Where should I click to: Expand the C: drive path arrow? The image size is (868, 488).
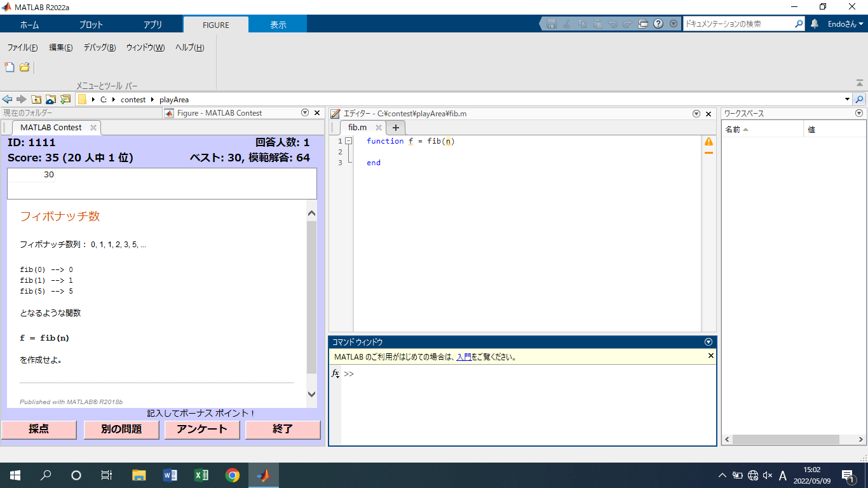pyautogui.click(x=114, y=100)
